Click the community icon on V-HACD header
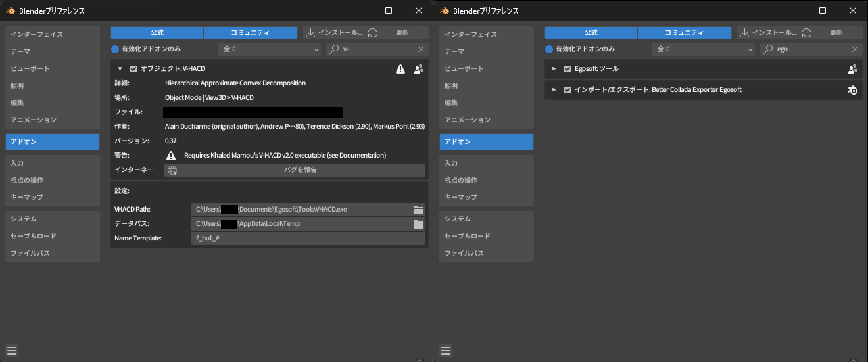Screen dimensions: 868x362 (418, 69)
